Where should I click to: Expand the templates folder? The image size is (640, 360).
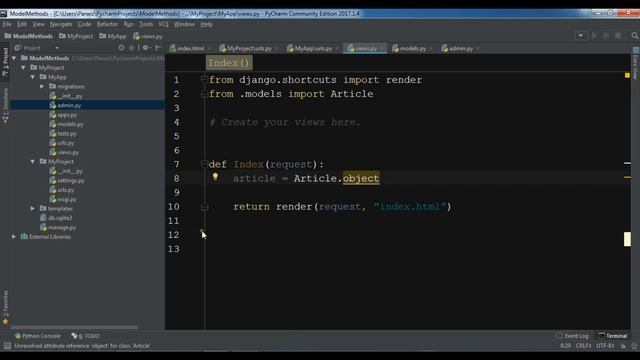(33, 209)
